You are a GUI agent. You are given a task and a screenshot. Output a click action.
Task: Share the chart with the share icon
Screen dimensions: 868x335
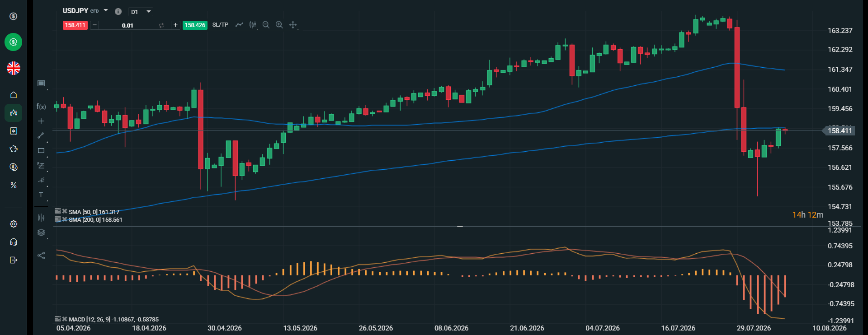click(x=41, y=256)
